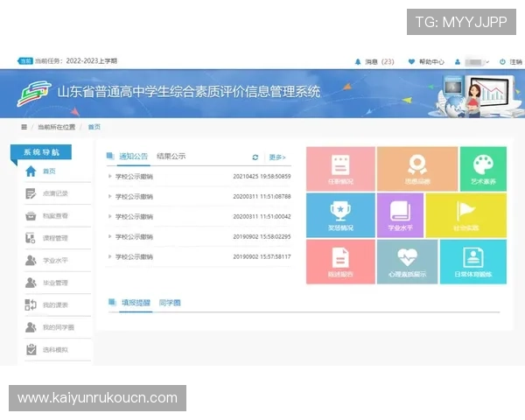Click the text 2022-2023上学期
The image size is (525, 420).
pyautogui.click(x=91, y=61)
